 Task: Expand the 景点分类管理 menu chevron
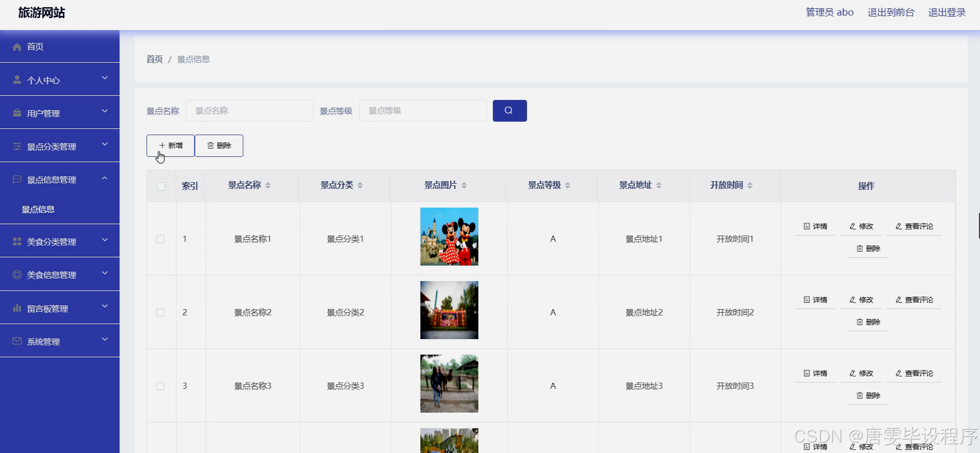[x=105, y=144]
